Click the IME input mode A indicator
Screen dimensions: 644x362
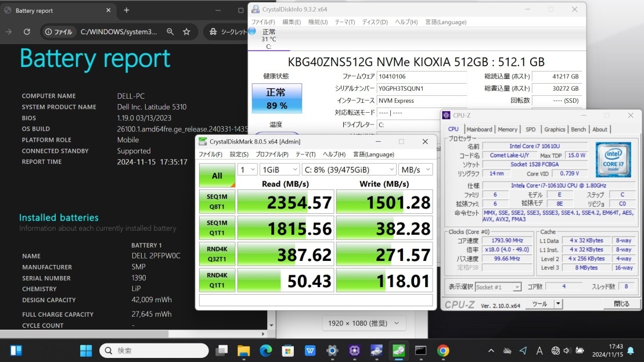pos(539,350)
